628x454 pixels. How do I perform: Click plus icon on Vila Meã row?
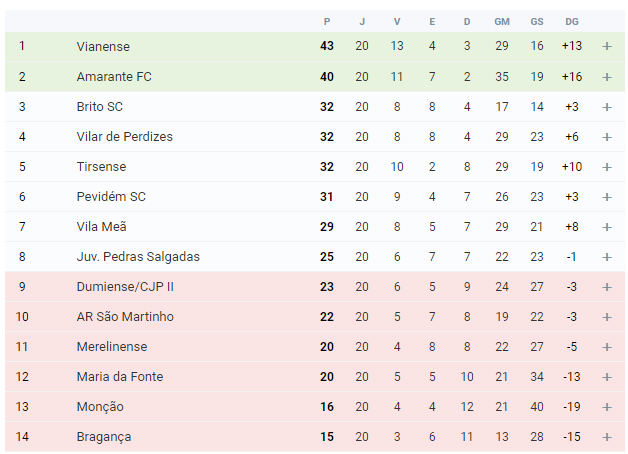(607, 227)
